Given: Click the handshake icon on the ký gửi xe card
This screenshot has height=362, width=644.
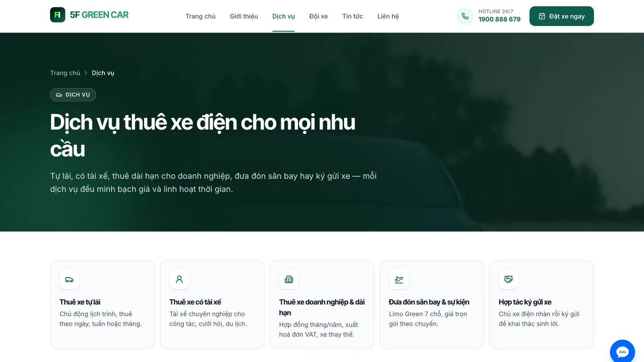Looking at the screenshot, I should [508, 280].
